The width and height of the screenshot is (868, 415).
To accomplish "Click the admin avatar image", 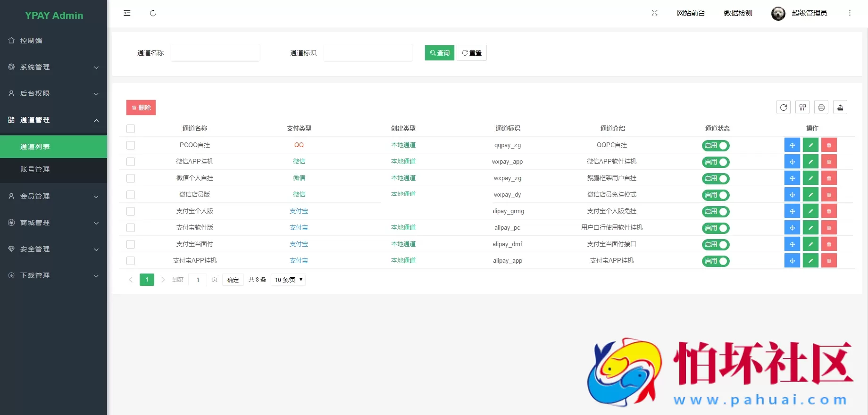I will click(x=778, y=13).
